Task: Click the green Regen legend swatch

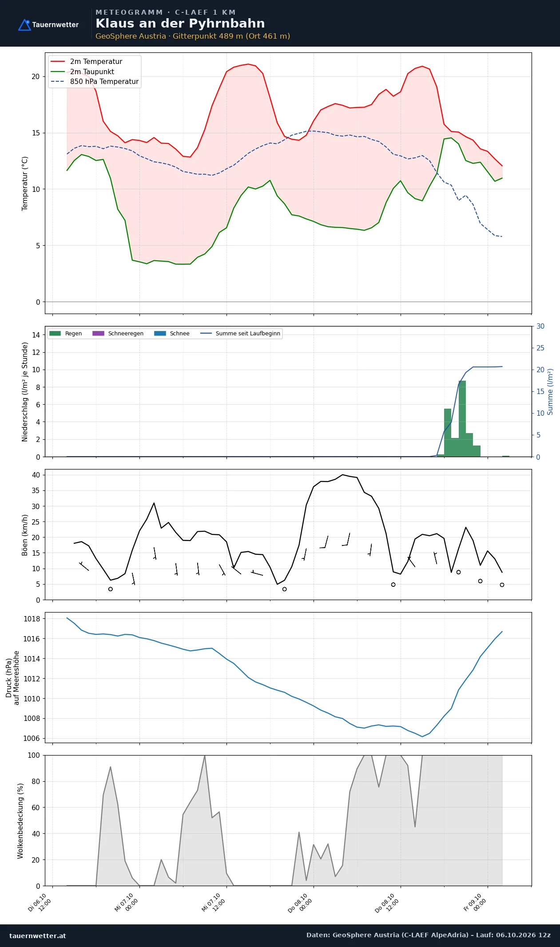Action: (x=55, y=334)
